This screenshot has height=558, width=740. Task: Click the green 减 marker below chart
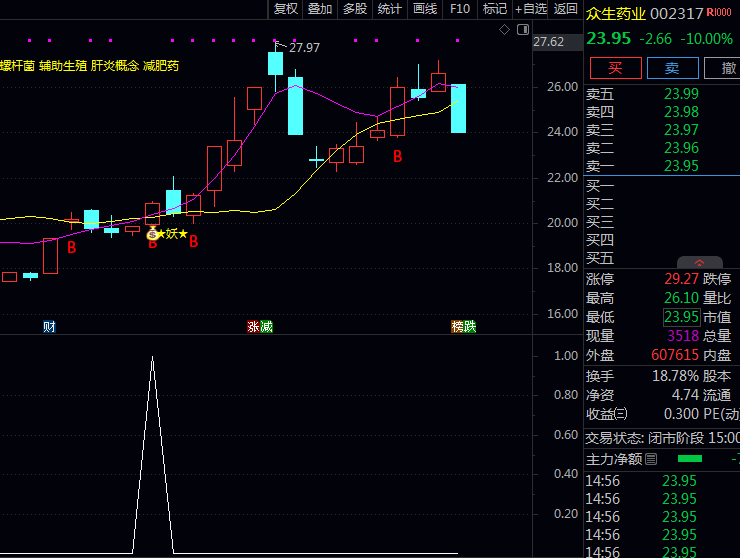[266, 326]
